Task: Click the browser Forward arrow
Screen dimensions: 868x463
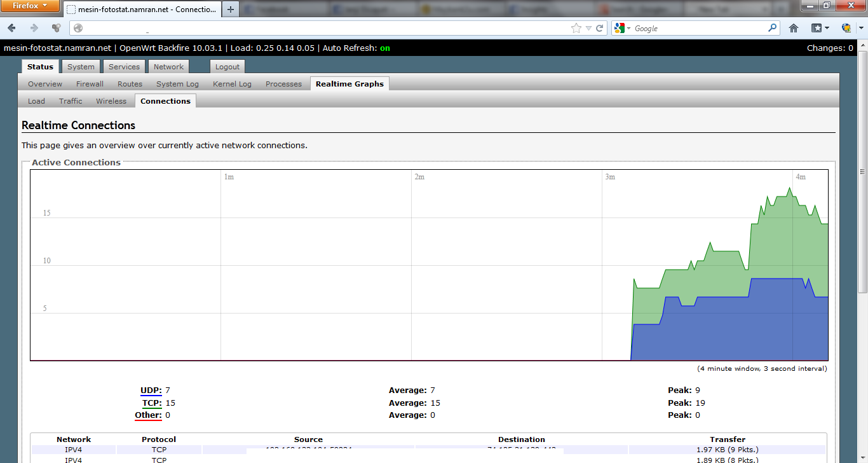Action: click(x=34, y=28)
